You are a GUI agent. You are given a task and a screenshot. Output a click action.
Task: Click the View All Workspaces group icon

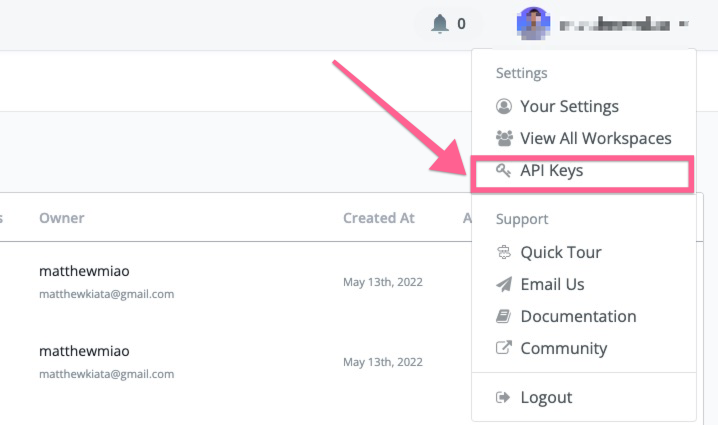click(504, 138)
